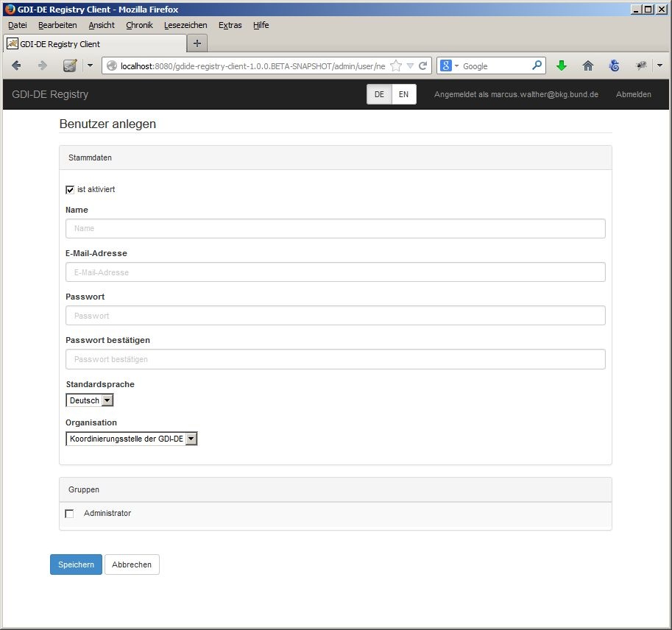Open the Standardsprache dropdown
This screenshot has width=672, height=630.
(90, 400)
